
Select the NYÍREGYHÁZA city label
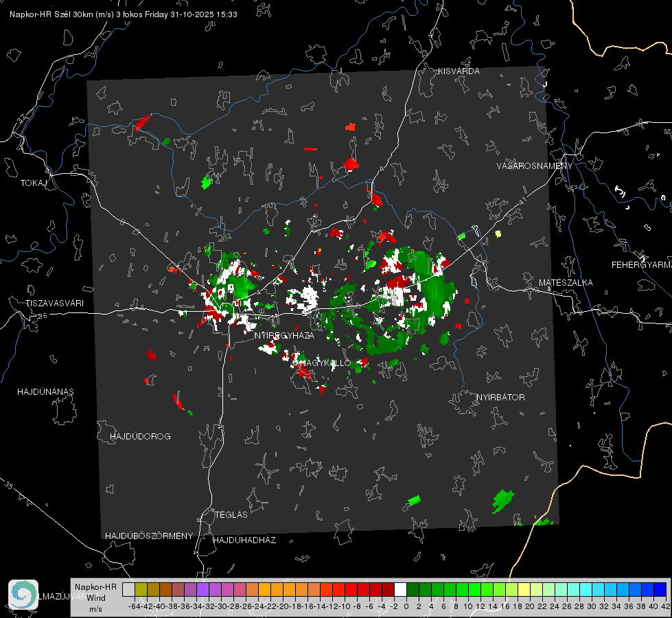click(284, 336)
